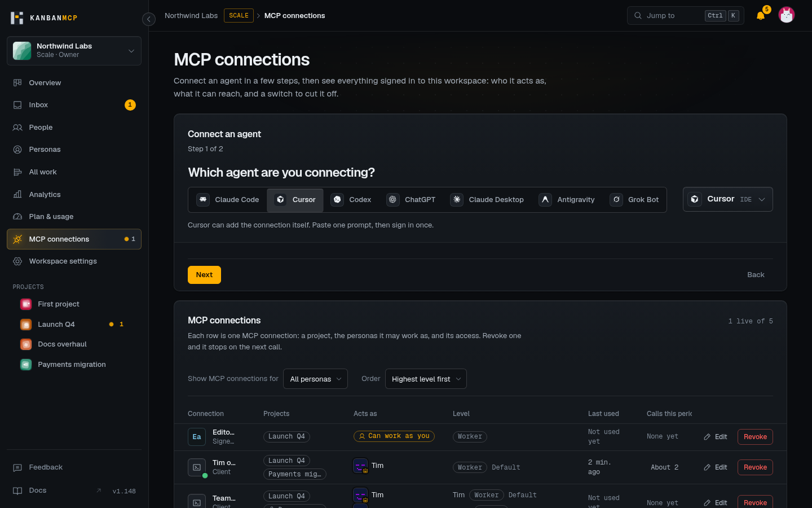Open Analytics in the sidebar
Image resolution: width=812 pixels, height=508 pixels.
[x=74, y=195]
